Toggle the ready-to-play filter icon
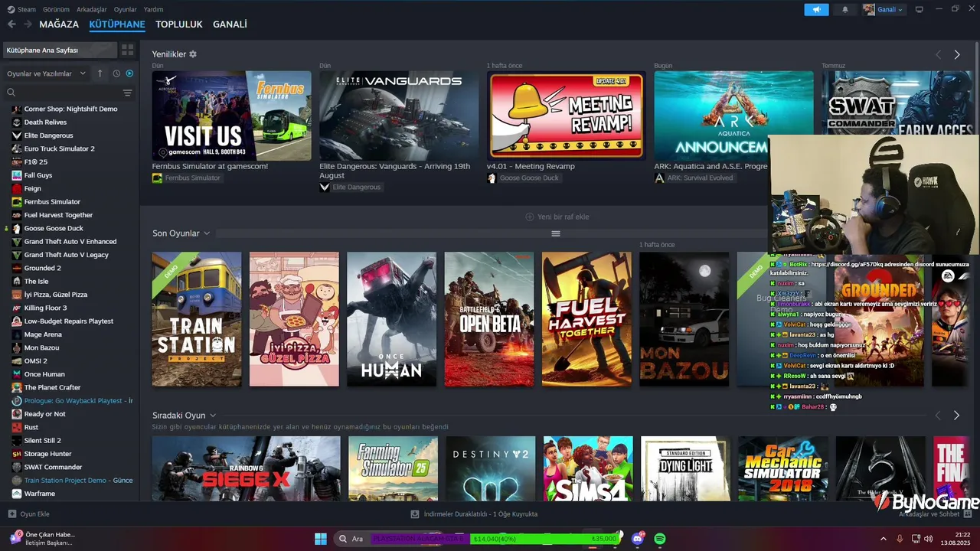This screenshot has height=551, width=980. pos(129,73)
